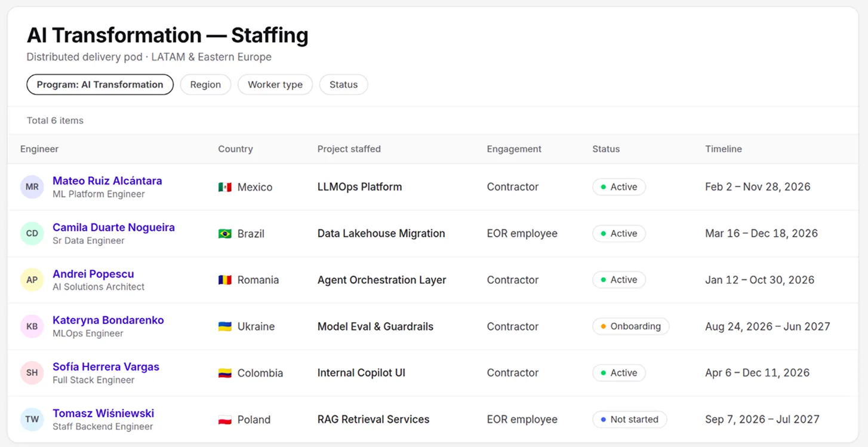
Task: Click the CD avatar icon
Action: [x=32, y=234]
